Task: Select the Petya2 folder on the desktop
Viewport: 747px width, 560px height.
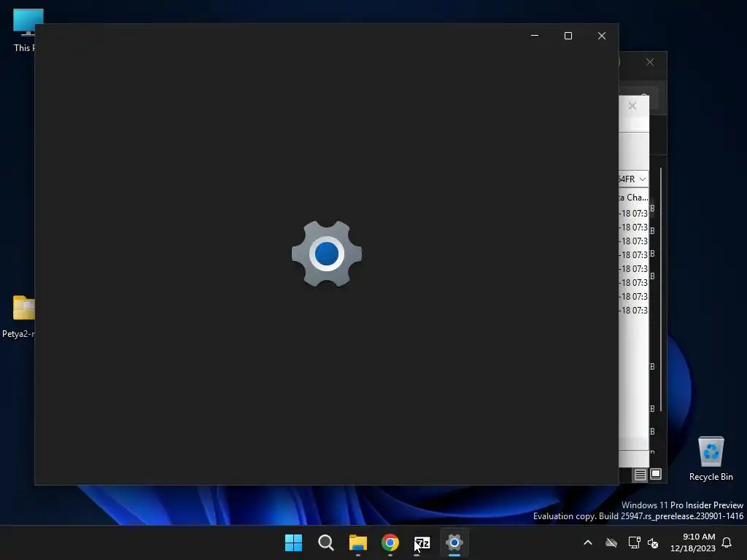Action: click(x=18, y=316)
